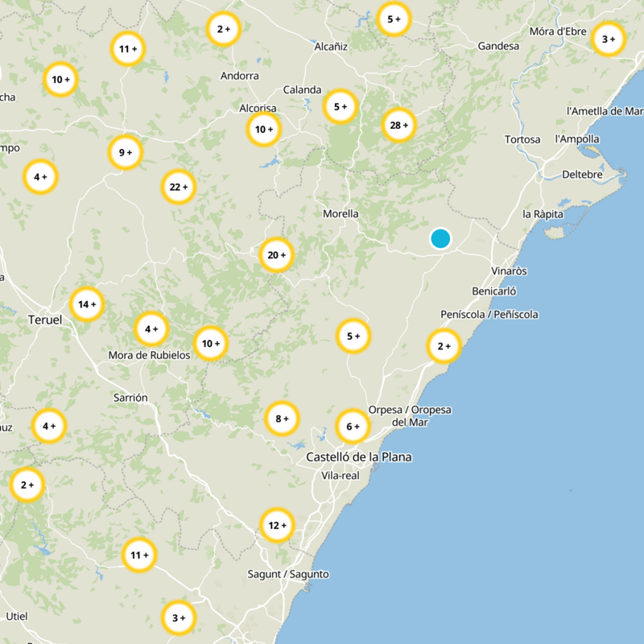Open the 5+ marker at the top of the map
Screen dimensions: 644x644
(392, 19)
